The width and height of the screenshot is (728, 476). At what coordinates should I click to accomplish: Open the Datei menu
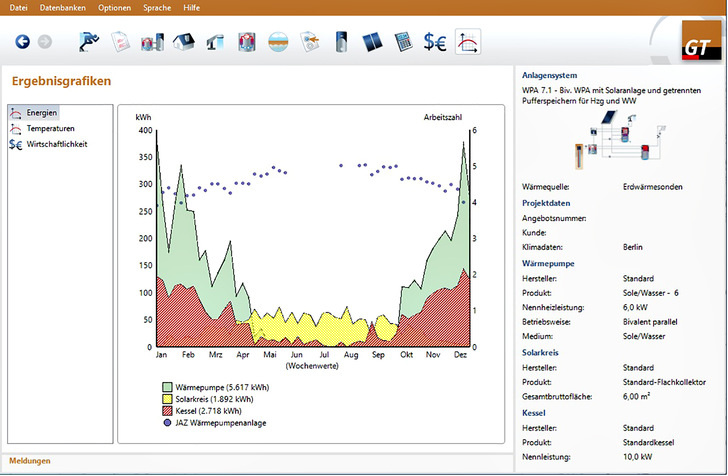click(17, 7)
